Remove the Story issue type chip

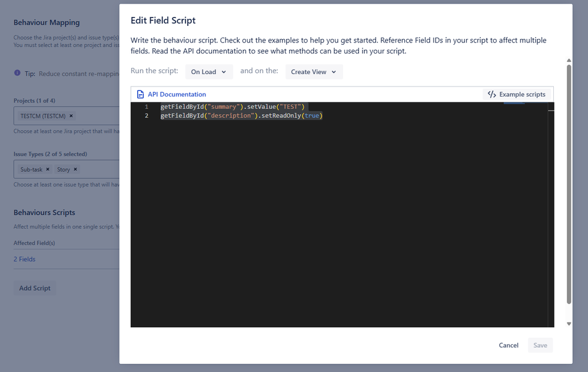[74, 169]
